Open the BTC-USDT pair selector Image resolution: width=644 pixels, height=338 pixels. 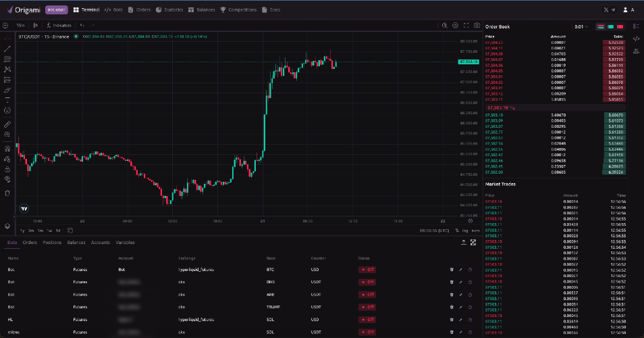tap(56, 10)
